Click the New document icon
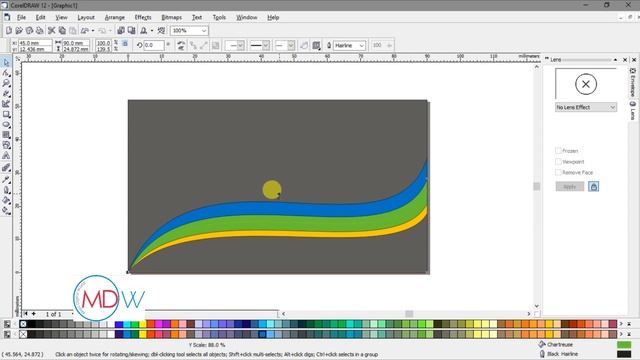The height and width of the screenshot is (360, 640). [9, 31]
